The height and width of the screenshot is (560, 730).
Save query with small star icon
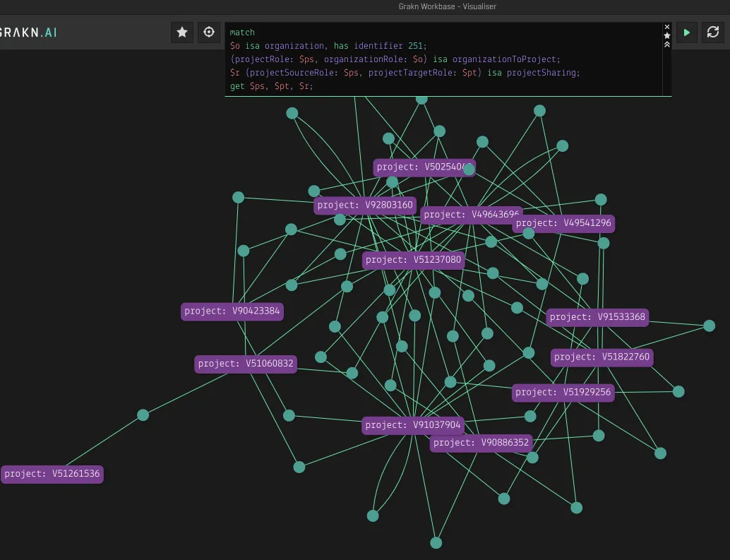click(666, 36)
